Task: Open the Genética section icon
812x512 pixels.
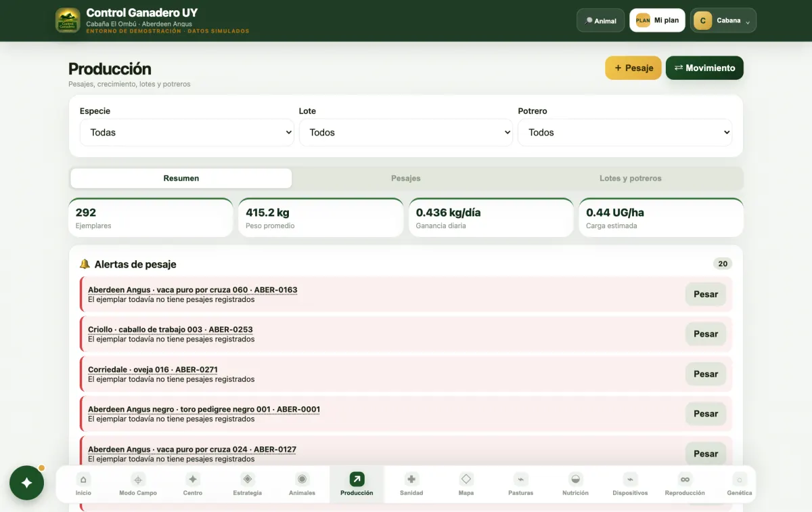Action: tap(740, 479)
